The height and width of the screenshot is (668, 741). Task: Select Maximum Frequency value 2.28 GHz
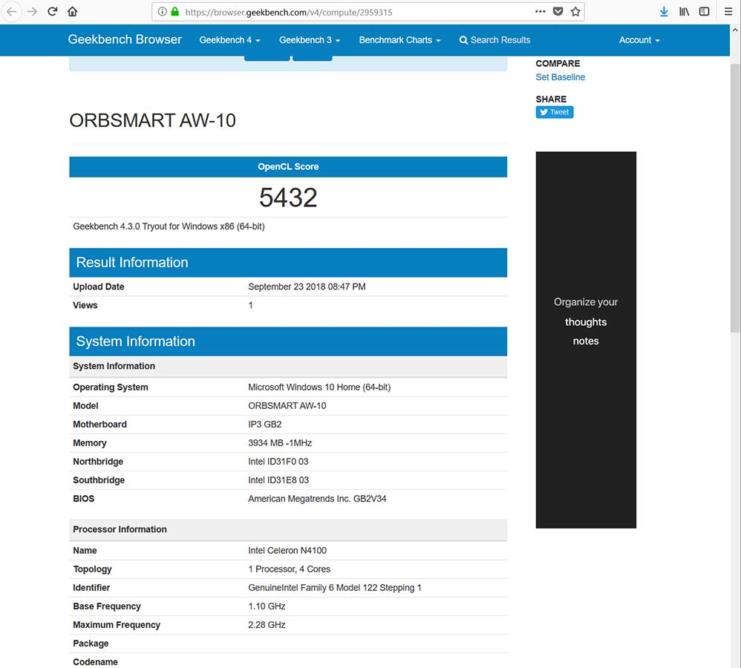[267, 625]
